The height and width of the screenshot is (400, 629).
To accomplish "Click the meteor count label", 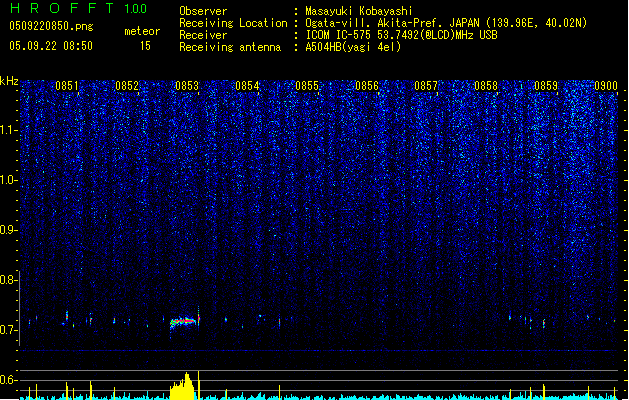I will (142, 31).
